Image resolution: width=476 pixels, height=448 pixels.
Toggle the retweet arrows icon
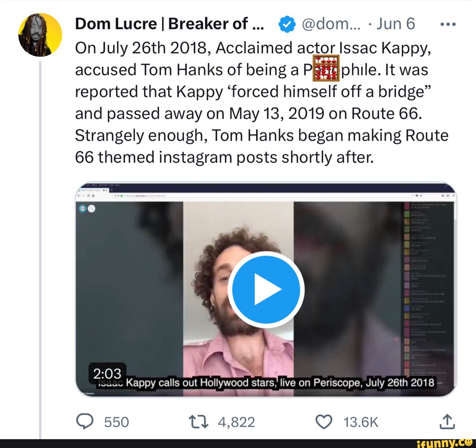click(x=199, y=422)
